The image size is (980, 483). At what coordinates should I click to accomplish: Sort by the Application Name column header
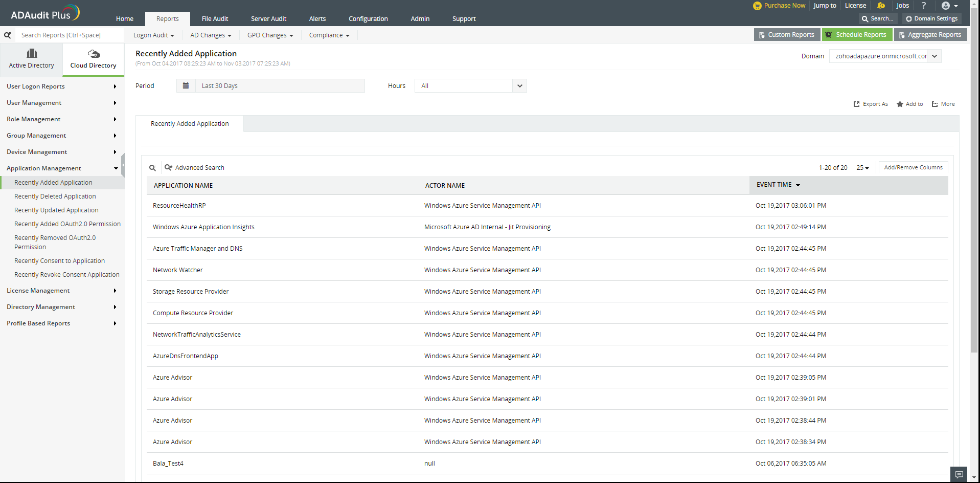pos(184,186)
